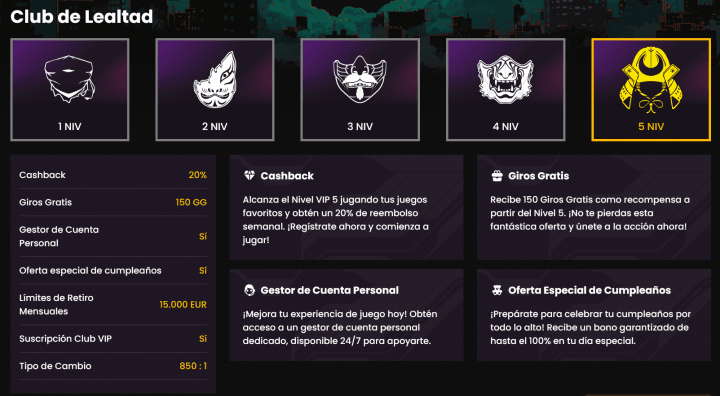Click the icon beside Oferta Especial de Cumpleaños

click(497, 290)
